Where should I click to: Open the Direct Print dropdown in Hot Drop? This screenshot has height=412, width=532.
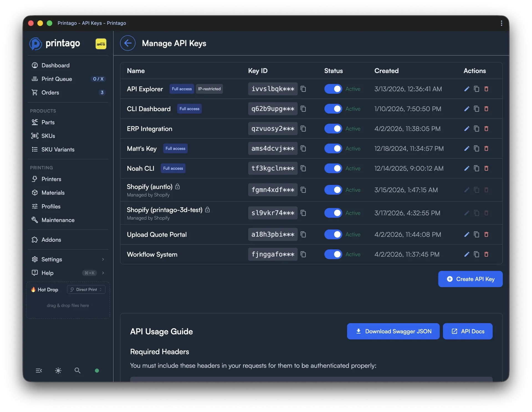tap(86, 289)
